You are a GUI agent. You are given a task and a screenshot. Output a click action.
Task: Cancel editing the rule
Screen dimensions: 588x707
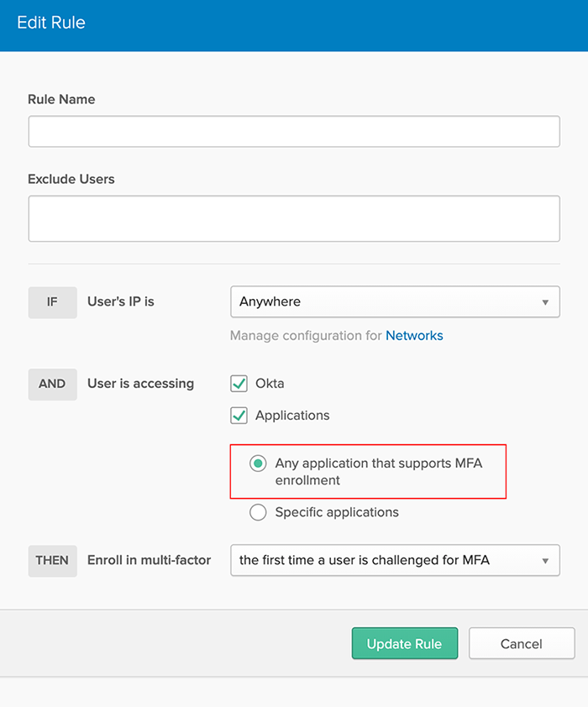coord(522,643)
